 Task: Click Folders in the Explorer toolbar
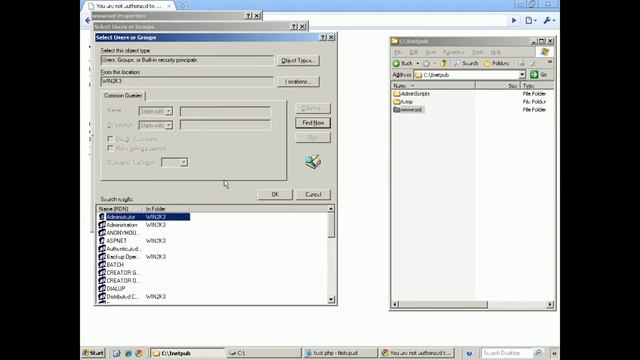point(496,63)
